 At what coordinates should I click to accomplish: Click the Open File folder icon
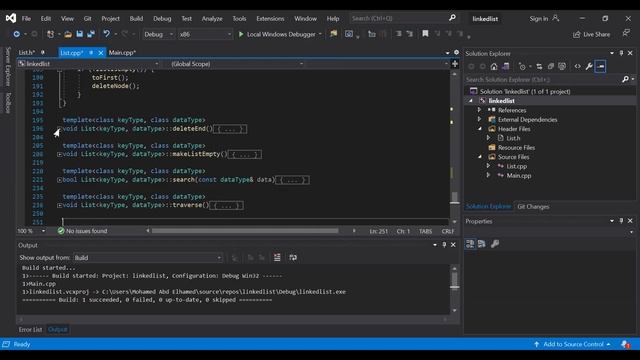click(x=68, y=34)
